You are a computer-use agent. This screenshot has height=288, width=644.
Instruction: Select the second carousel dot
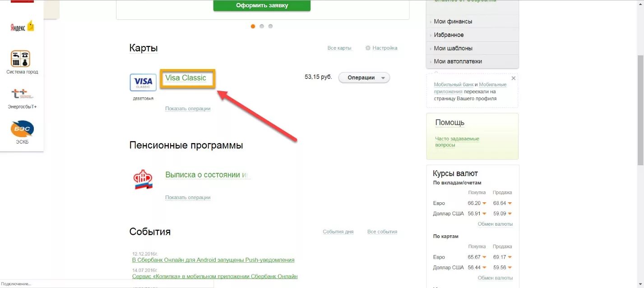click(x=262, y=26)
